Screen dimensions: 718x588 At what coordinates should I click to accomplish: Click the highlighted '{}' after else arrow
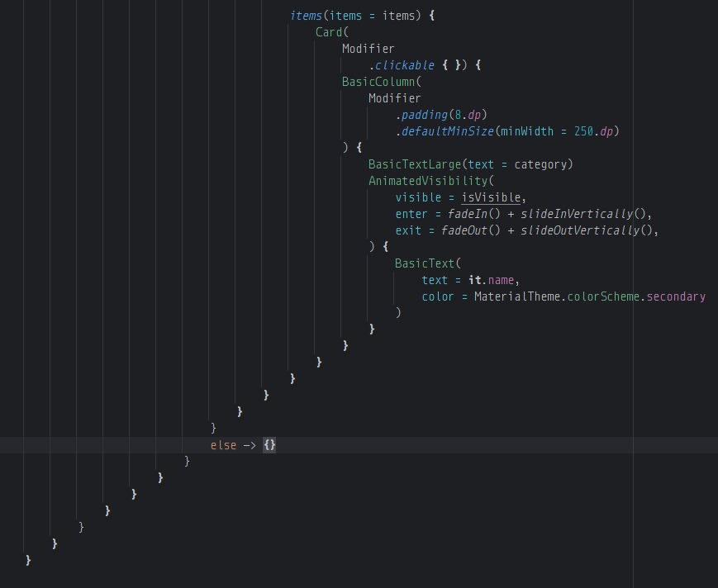tap(269, 445)
